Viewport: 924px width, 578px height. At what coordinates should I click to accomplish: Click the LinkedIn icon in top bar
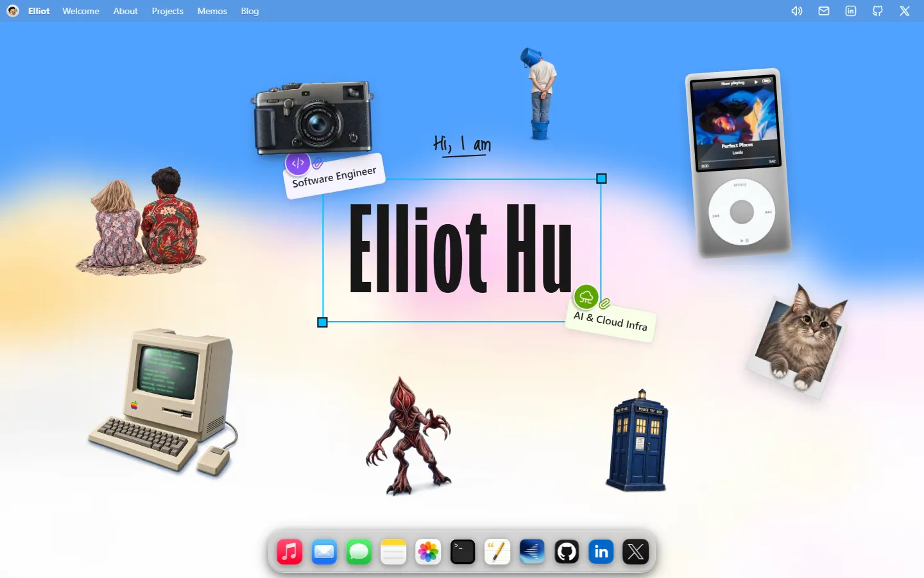(x=851, y=11)
